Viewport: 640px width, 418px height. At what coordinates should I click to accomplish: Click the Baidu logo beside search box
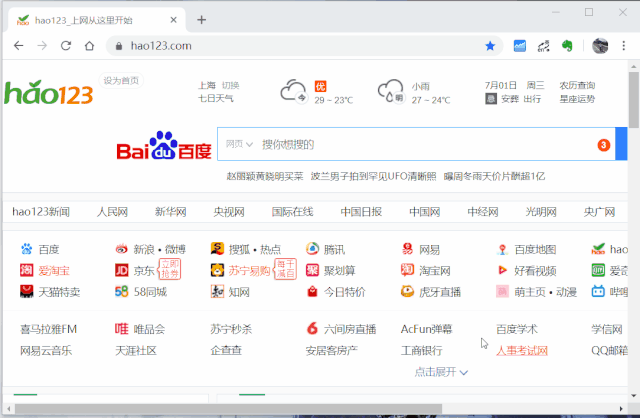pyautogui.click(x=164, y=145)
